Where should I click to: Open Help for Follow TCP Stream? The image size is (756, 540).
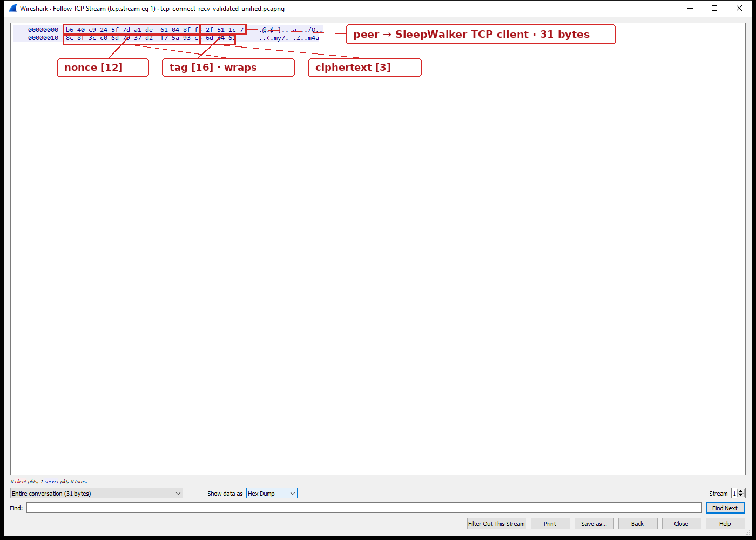tap(725, 523)
